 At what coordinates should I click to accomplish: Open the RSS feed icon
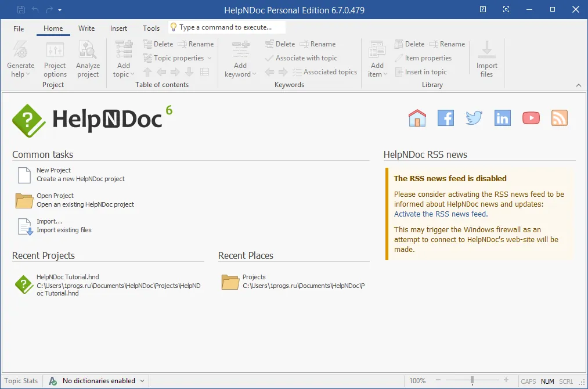pos(559,118)
